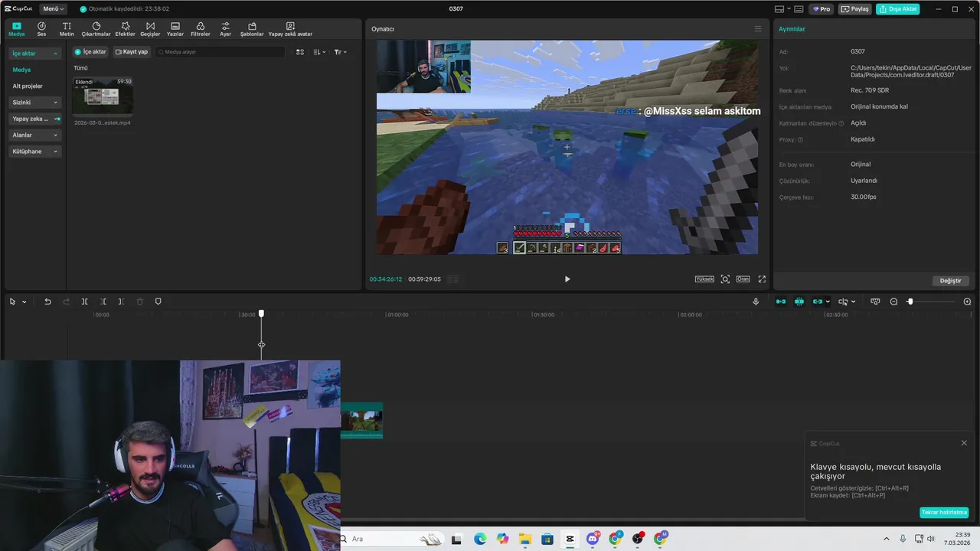The image size is (980, 551).
Task: Open the Geçişler (transitions) tab
Action: [x=150, y=29]
